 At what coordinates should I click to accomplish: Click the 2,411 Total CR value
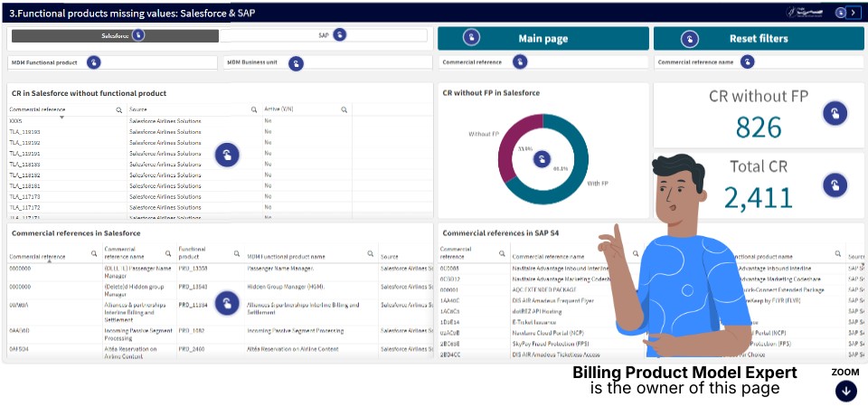(x=759, y=198)
